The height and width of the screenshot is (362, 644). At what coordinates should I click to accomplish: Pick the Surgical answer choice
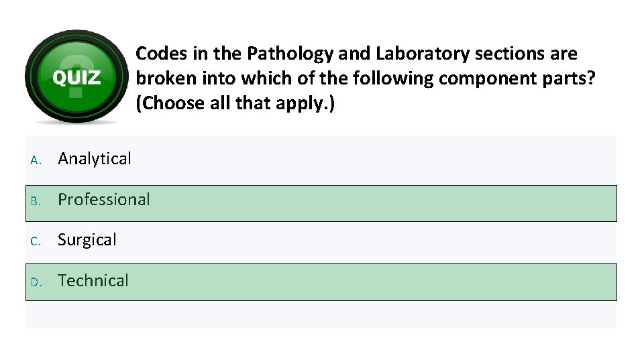(87, 240)
